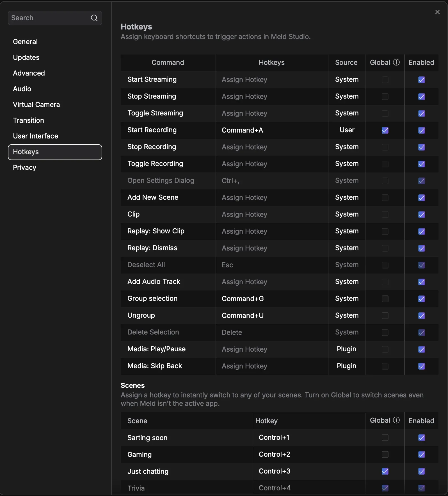Assign hotkey for Start Streaming
This screenshot has width=448, height=496.
pos(272,79)
